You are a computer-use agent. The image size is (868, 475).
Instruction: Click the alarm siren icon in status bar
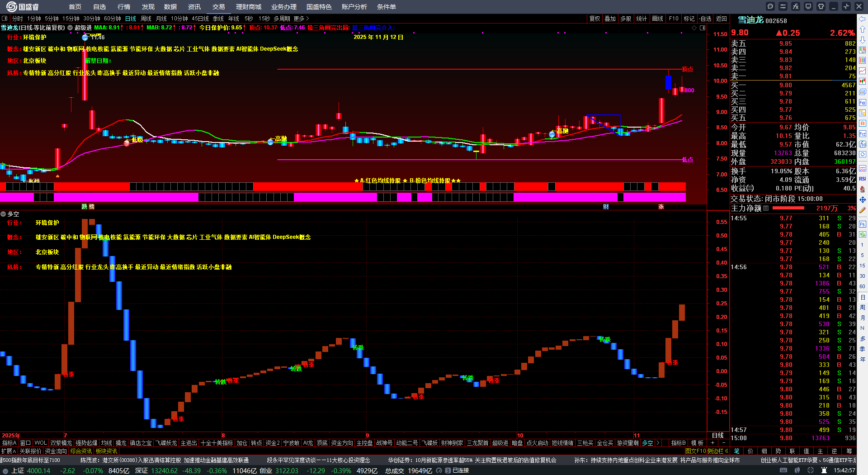point(824,470)
